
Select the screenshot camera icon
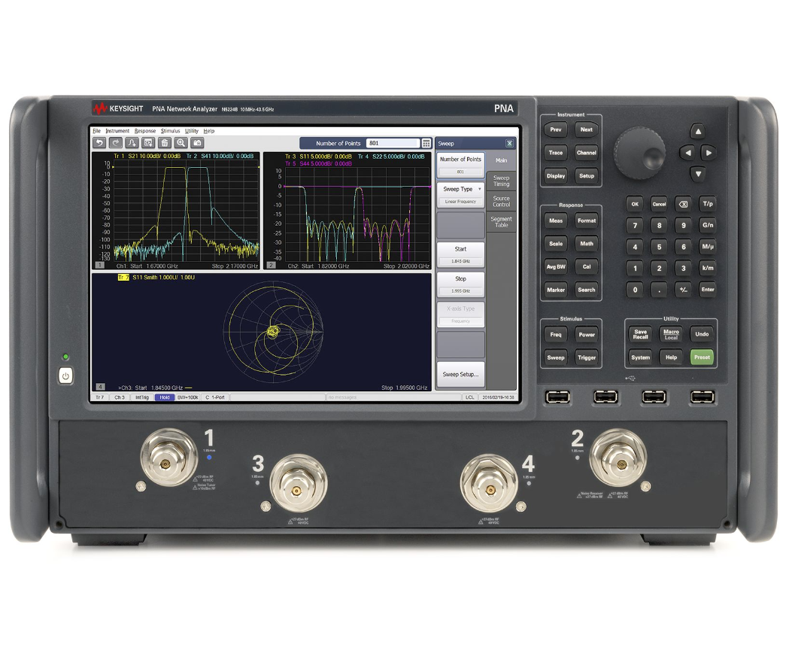tap(198, 142)
